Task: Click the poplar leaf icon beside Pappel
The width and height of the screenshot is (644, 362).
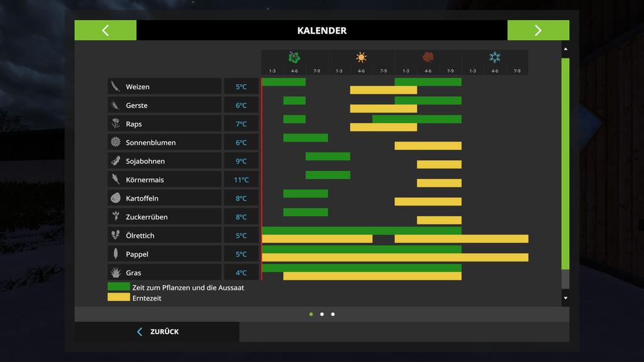Action: pos(116,254)
